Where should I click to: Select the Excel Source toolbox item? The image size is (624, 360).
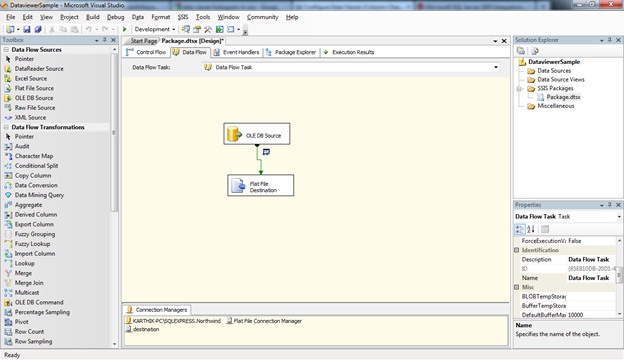[31, 78]
